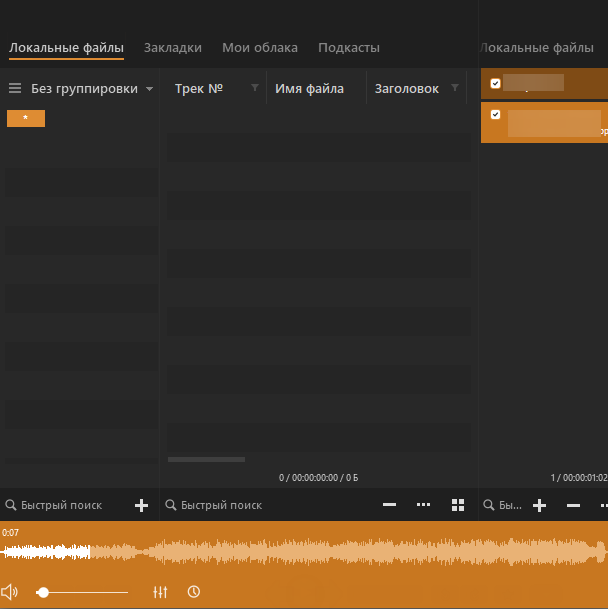Add item with plus in groups panel
The height and width of the screenshot is (609, 608).
click(x=141, y=505)
